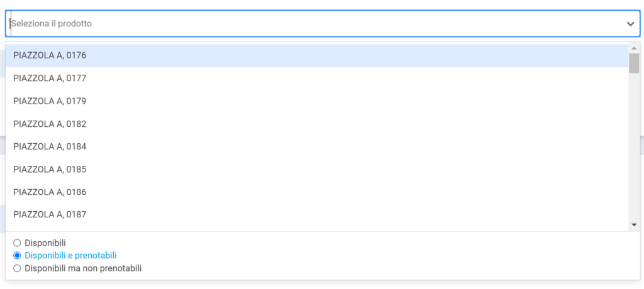Select PIAZZOLA A, 0176 from the list
The image size is (644, 289).
click(x=50, y=55)
